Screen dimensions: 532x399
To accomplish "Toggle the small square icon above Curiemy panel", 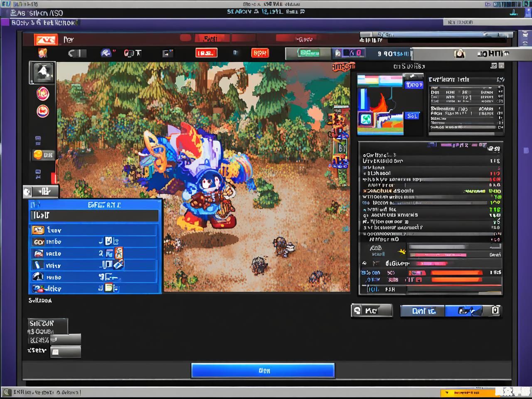I will pos(494,66).
